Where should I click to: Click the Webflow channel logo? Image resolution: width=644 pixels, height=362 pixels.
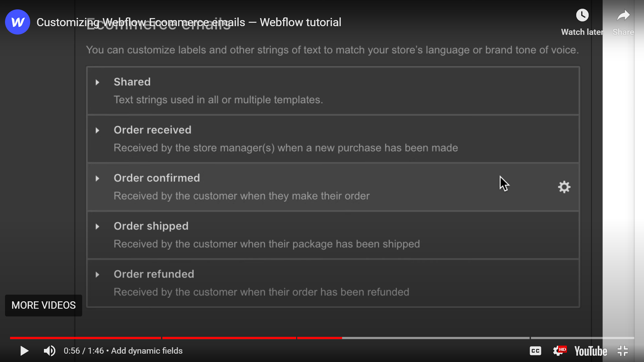click(18, 22)
